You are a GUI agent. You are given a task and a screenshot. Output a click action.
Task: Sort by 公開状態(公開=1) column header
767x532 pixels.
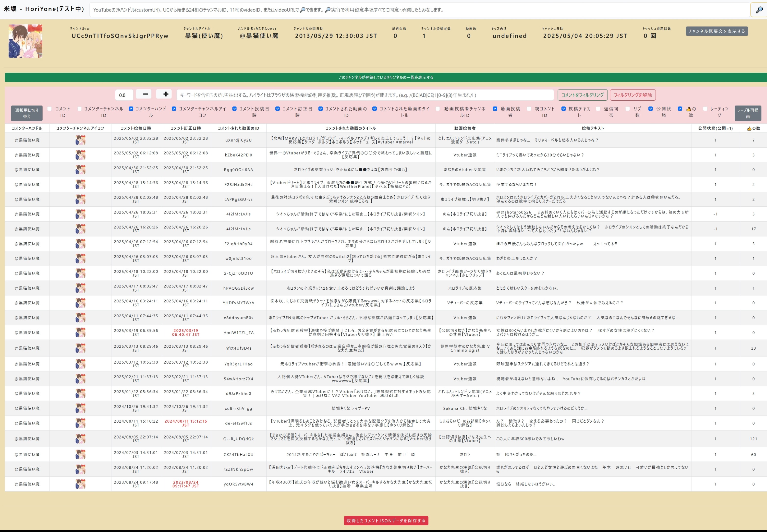pos(715,128)
